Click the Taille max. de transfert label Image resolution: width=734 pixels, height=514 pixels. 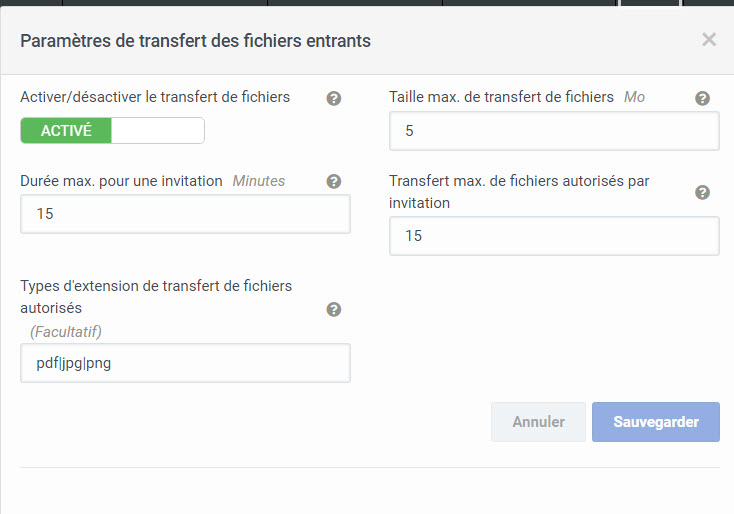point(501,97)
